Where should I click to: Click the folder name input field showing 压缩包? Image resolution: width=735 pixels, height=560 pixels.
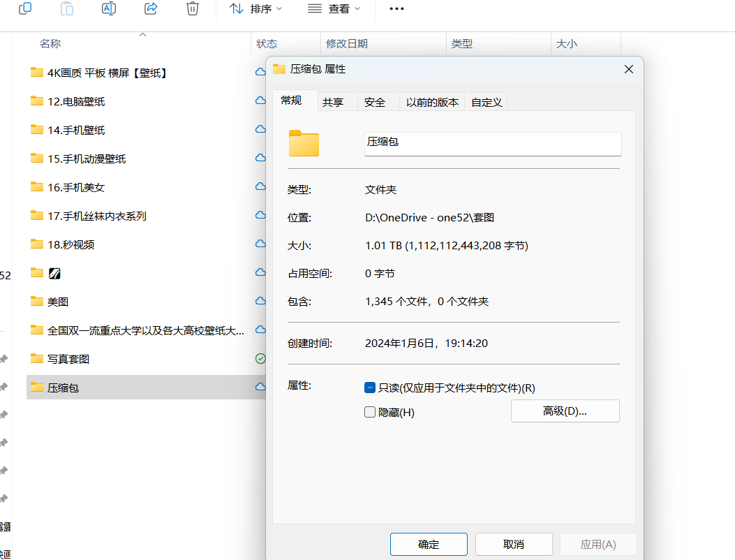pyautogui.click(x=492, y=144)
